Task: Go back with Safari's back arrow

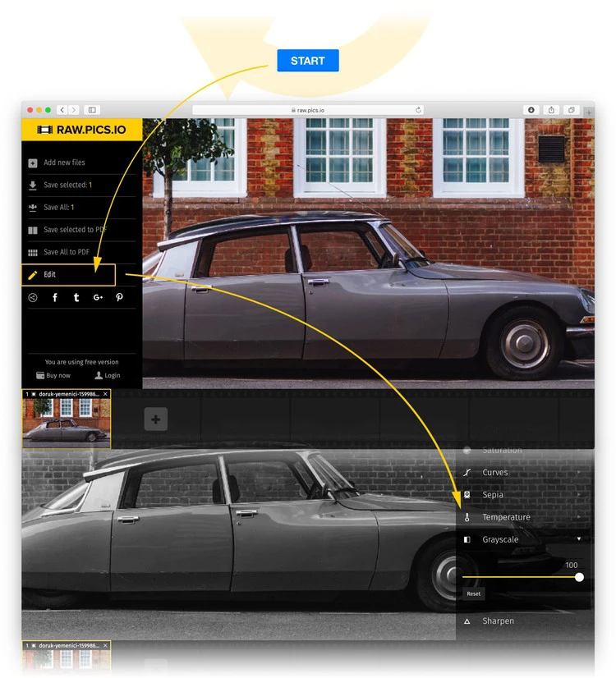Action: [62, 110]
